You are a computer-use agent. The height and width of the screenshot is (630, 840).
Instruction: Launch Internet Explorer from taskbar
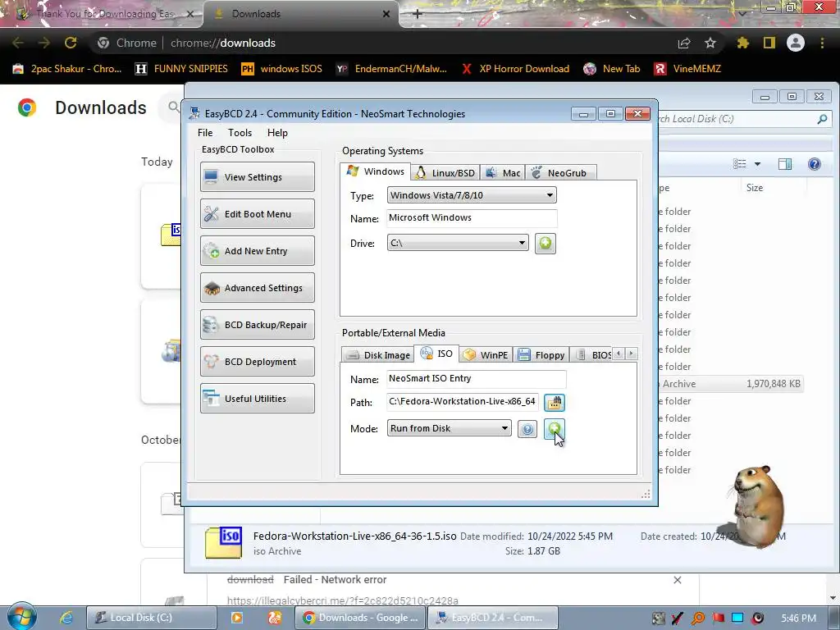pyautogui.click(x=66, y=617)
